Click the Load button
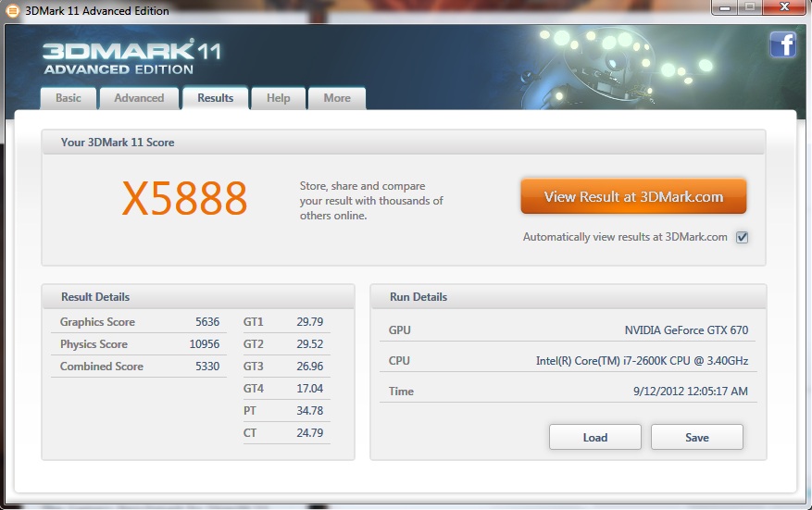 [x=595, y=438]
